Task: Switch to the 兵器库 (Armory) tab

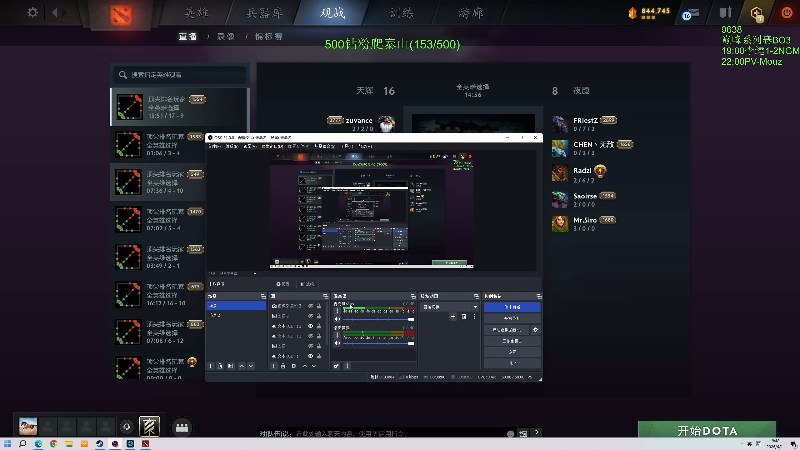Action: pos(264,13)
